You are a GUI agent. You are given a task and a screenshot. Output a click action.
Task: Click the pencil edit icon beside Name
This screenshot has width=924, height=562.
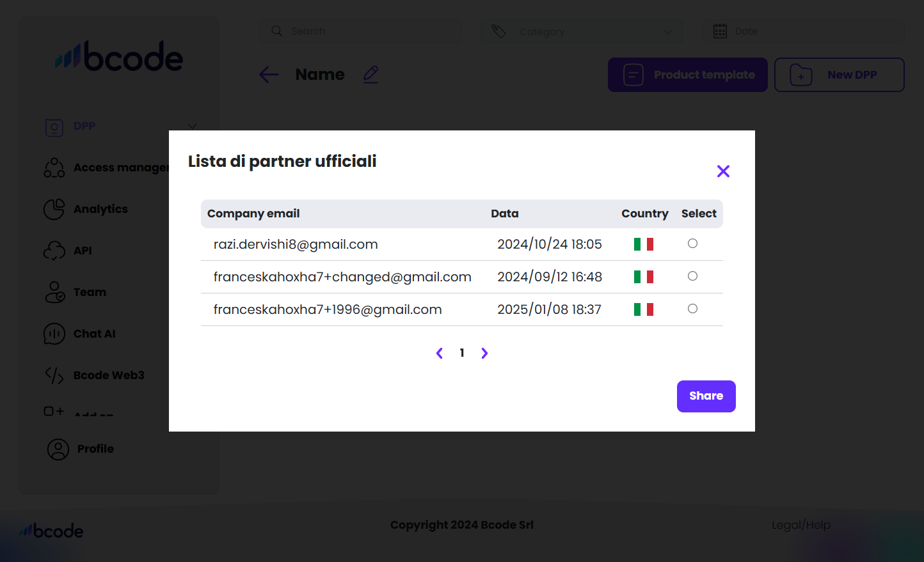pos(371,75)
